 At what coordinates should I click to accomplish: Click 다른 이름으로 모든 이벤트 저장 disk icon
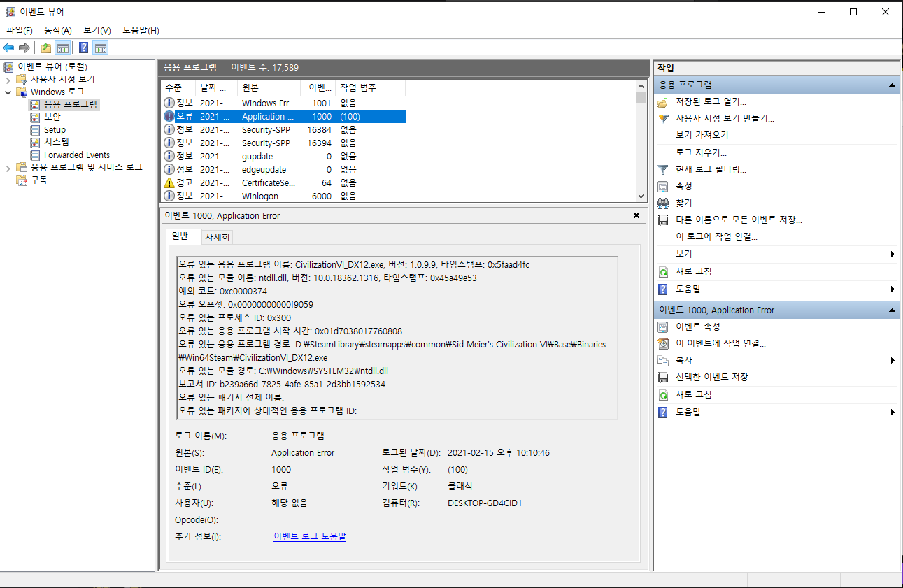(x=663, y=220)
